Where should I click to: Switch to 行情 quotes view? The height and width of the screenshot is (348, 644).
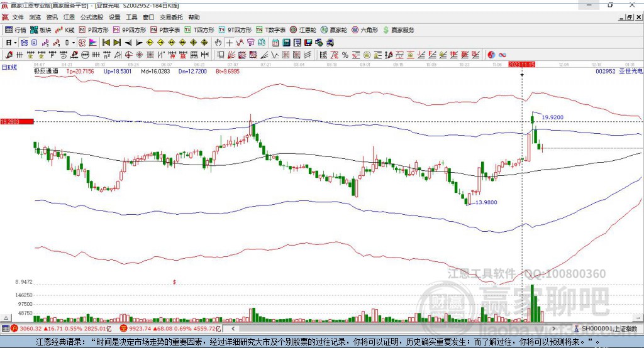pyautogui.click(x=16, y=30)
